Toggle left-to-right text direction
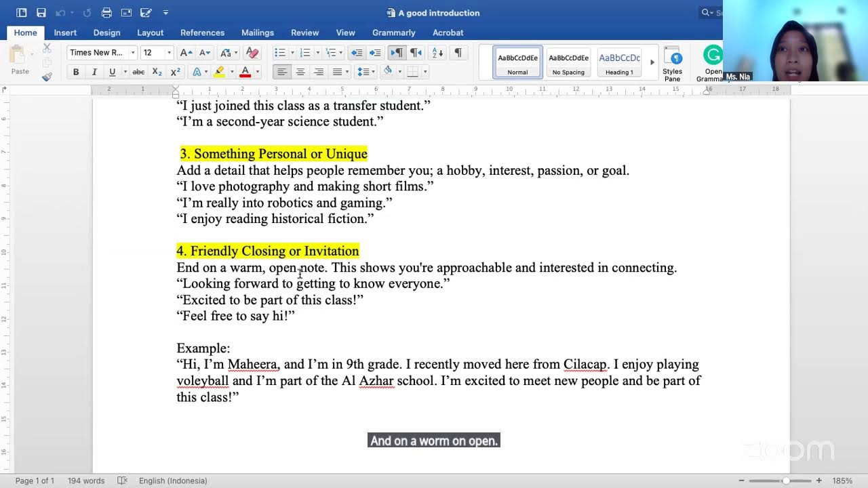Screen dimensions: 868x488 397,52
